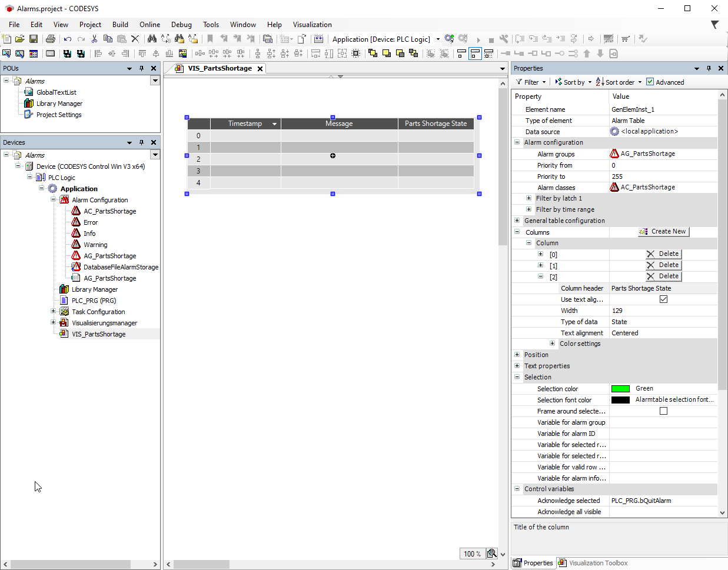Click the Find binoculars icon
The image size is (728, 570).
pyautogui.click(x=152, y=39)
